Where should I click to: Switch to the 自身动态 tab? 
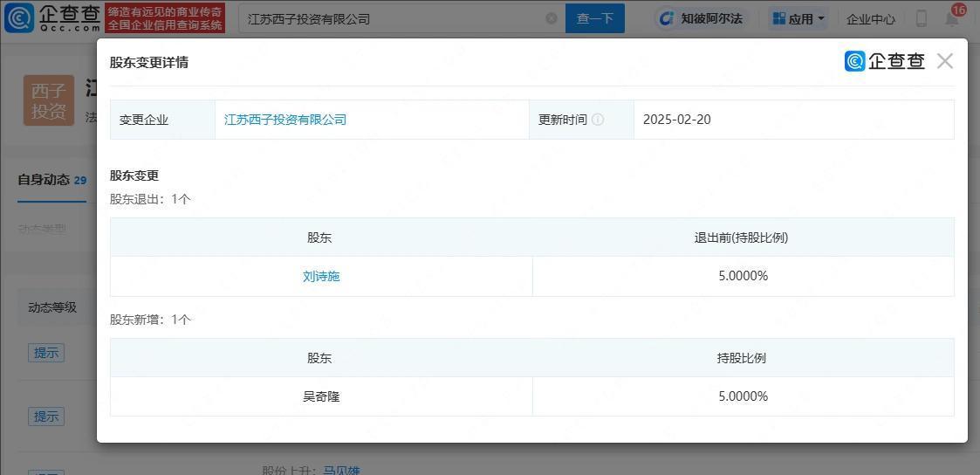pos(44,180)
